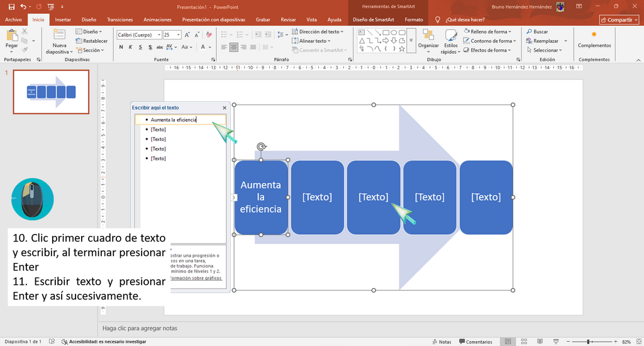Viewport: 644px width, 346px height.
Task: Click the increase font size icon
Action: pos(187,35)
